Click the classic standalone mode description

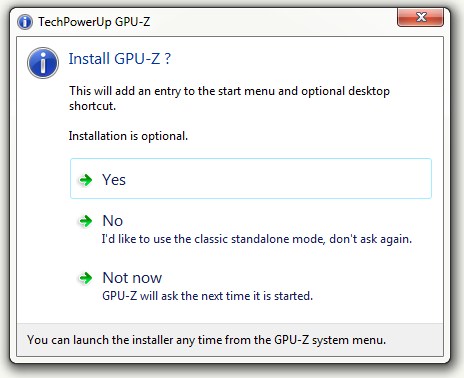point(257,239)
